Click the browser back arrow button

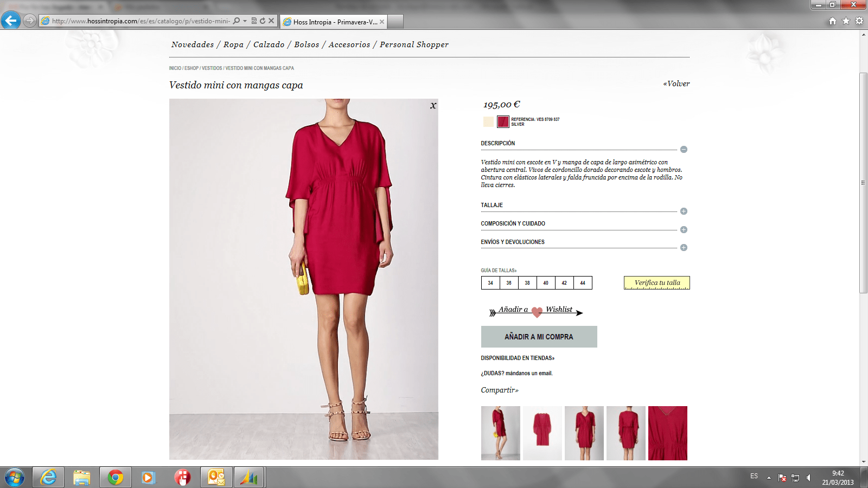pyautogui.click(x=11, y=21)
